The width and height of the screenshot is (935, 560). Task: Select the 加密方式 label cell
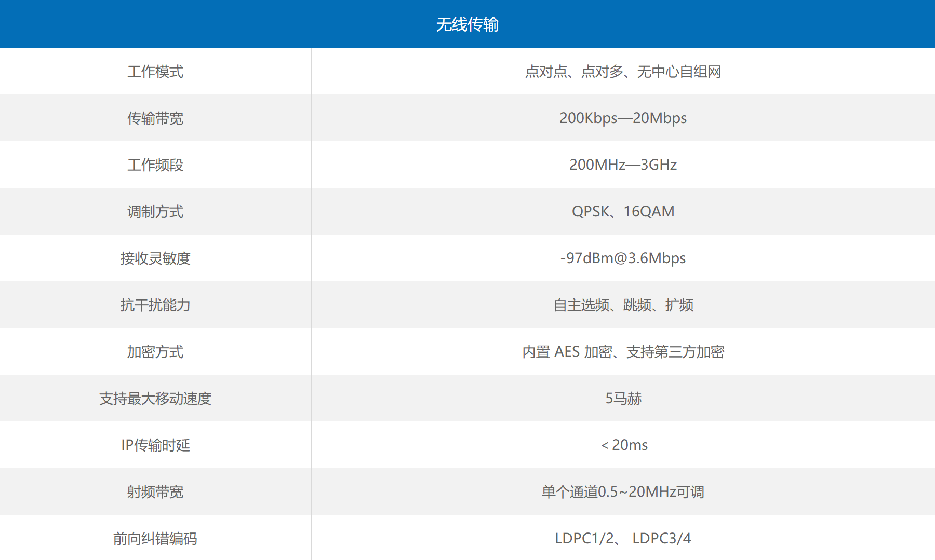point(155,352)
